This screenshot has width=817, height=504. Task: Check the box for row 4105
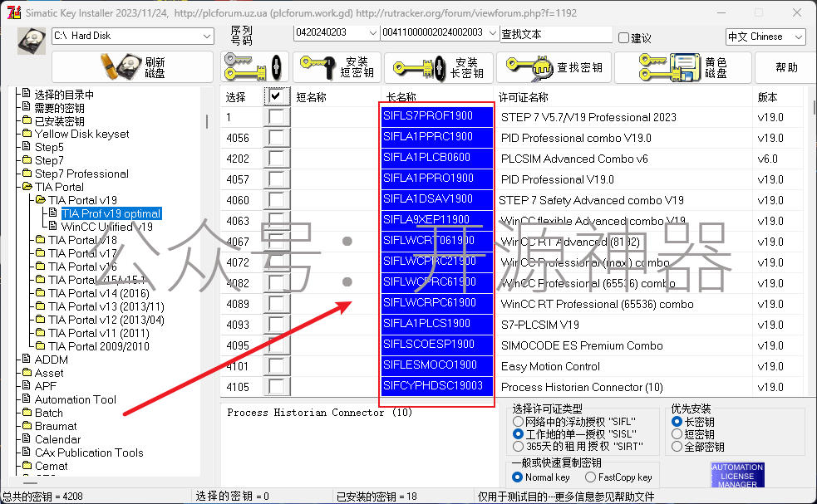[276, 387]
